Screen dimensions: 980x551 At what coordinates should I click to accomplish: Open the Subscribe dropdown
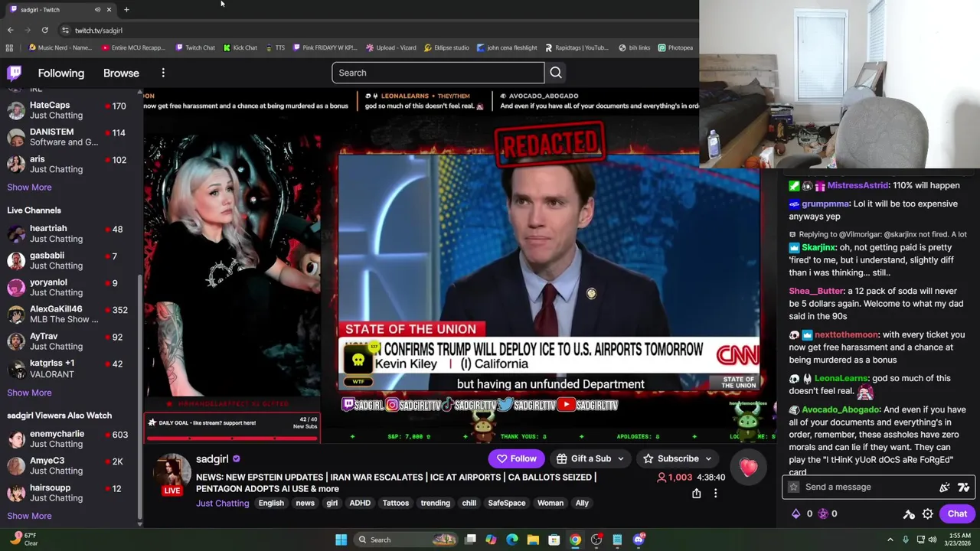678,458
